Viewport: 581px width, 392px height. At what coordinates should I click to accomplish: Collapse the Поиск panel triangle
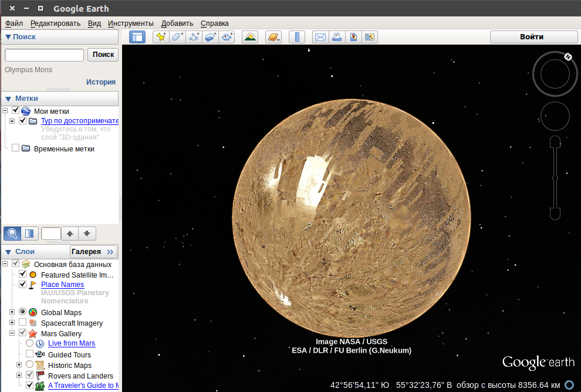coord(8,37)
